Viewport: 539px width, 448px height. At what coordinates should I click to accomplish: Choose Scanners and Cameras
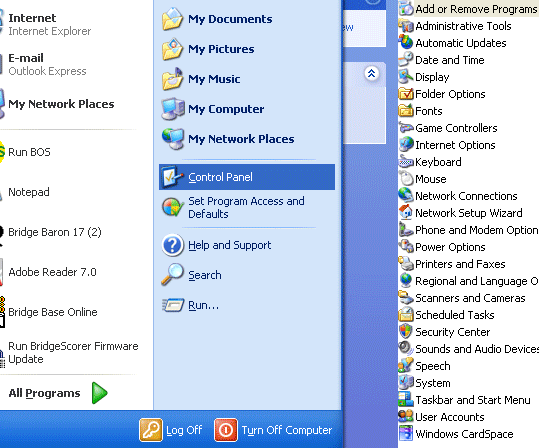[x=462, y=297]
